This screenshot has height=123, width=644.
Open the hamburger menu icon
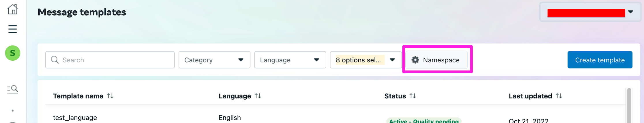pyautogui.click(x=12, y=29)
